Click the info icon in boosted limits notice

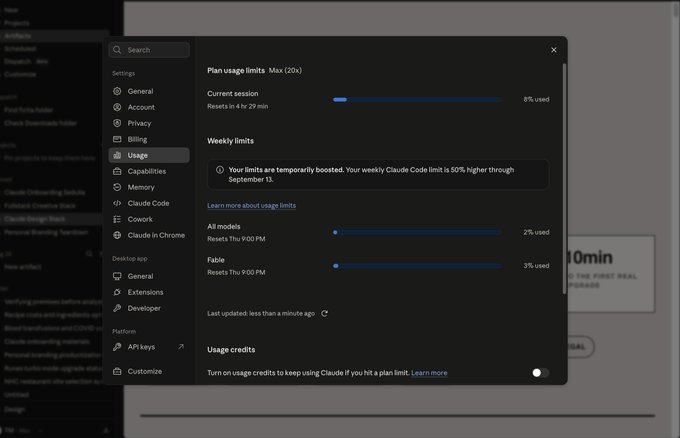click(x=220, y=170)
